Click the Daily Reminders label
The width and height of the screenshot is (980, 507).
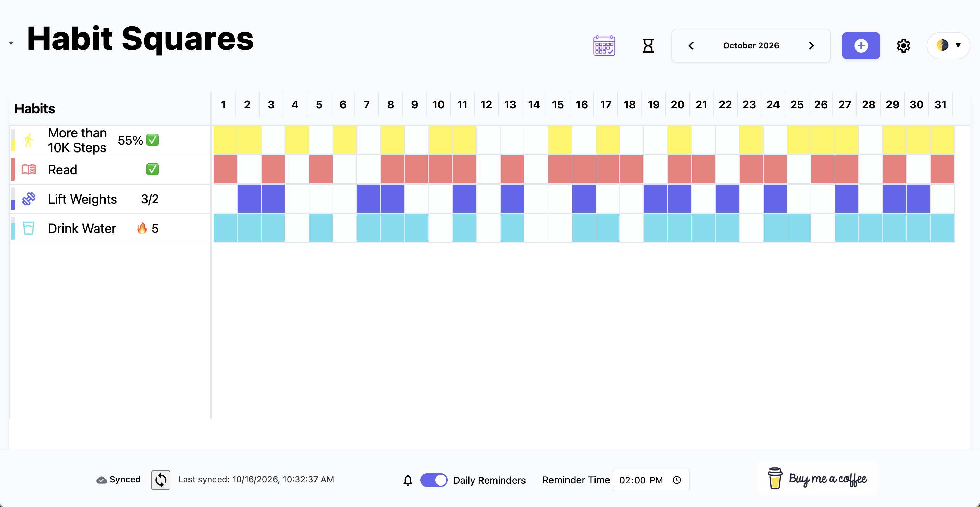point(489,480)
